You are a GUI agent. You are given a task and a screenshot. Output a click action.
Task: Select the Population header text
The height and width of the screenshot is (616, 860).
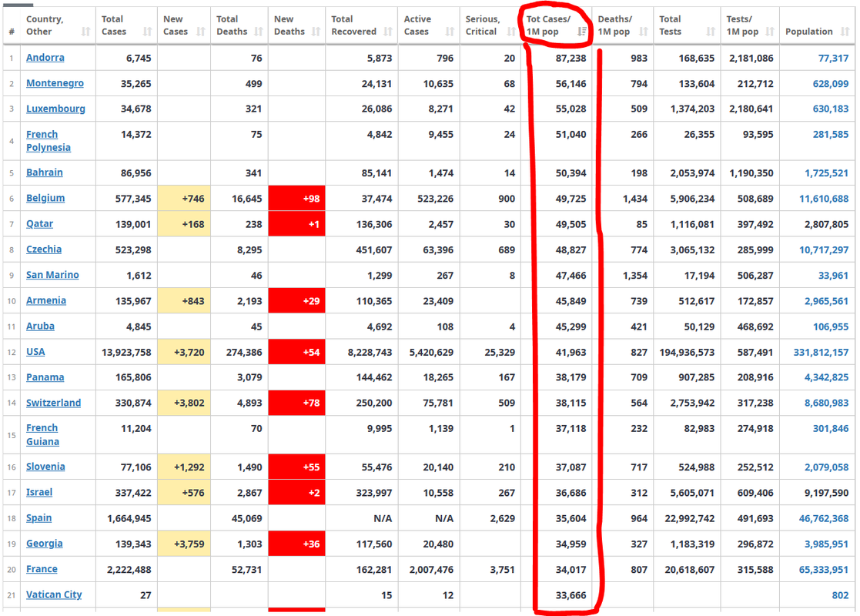pyautogui.click(x=809, y=32)
